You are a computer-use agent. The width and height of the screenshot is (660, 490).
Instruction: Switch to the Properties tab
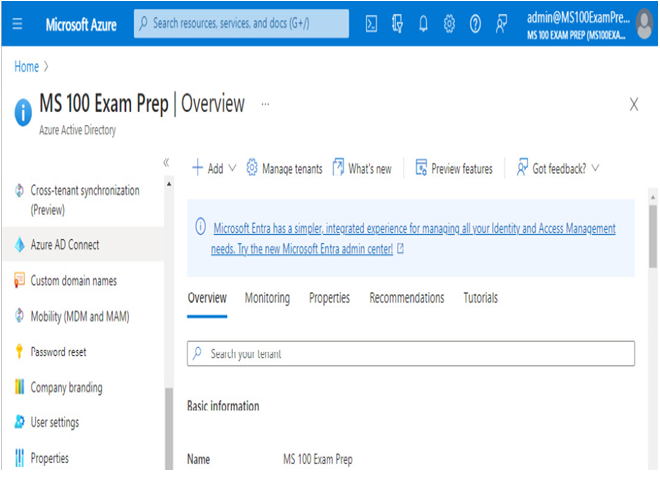click(x=329, y=298)
